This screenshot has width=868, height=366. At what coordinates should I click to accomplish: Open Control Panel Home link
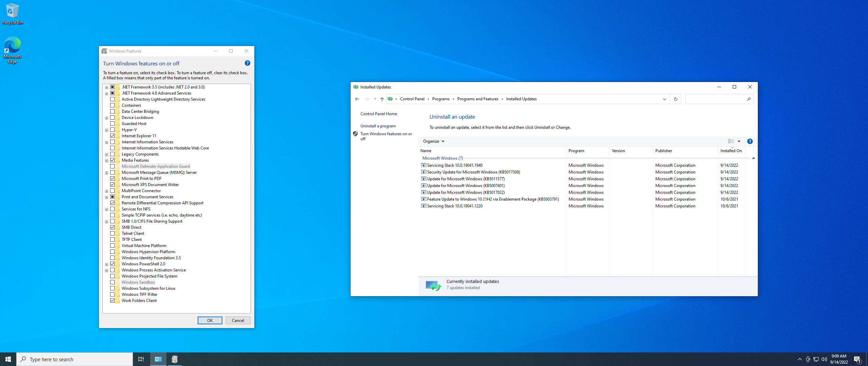[379, 114]
